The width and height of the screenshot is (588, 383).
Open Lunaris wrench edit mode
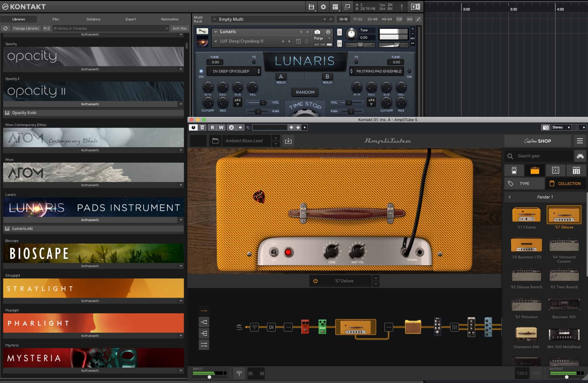202,31
